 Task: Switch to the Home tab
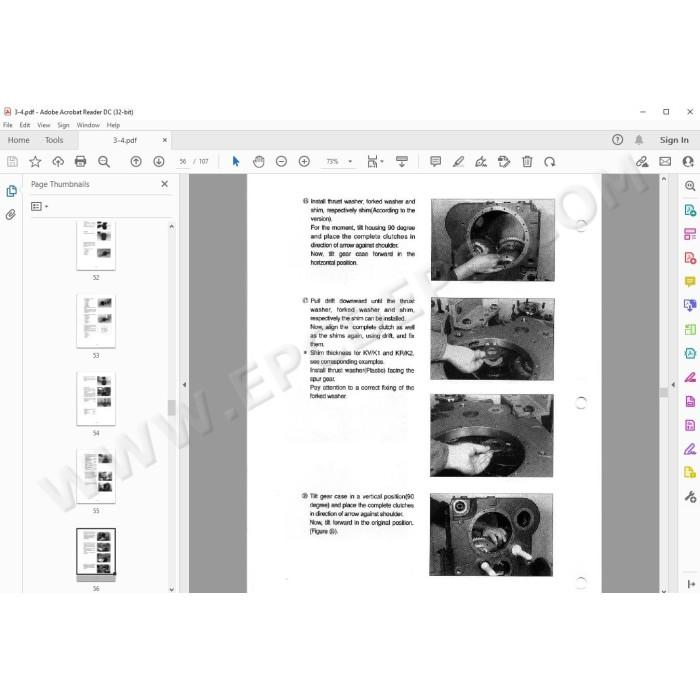pos(18,140)
